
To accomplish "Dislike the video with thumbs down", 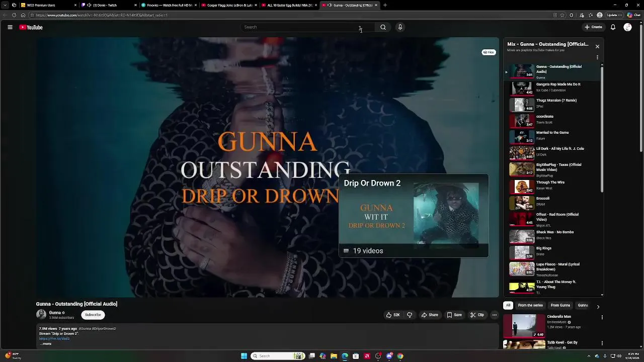I will [x=410, y=315].
